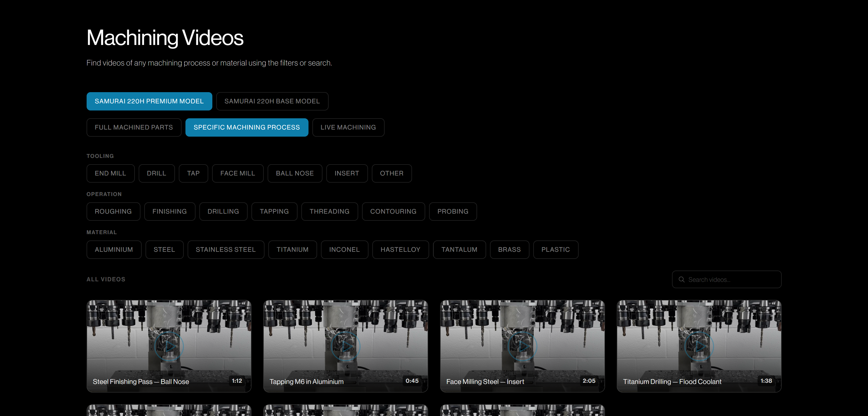The image size is (868, 416).
Task: Enable the Drilling operation filter
Action: point(223,211)
